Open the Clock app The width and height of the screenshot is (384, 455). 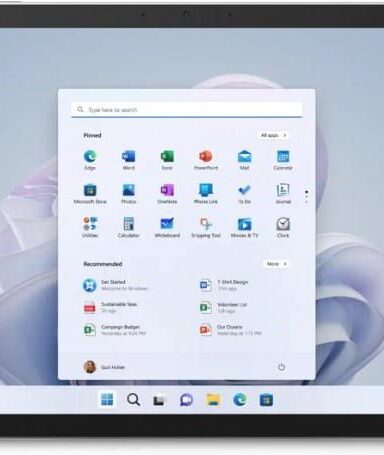pyautogui.click(x=283, y=227)
